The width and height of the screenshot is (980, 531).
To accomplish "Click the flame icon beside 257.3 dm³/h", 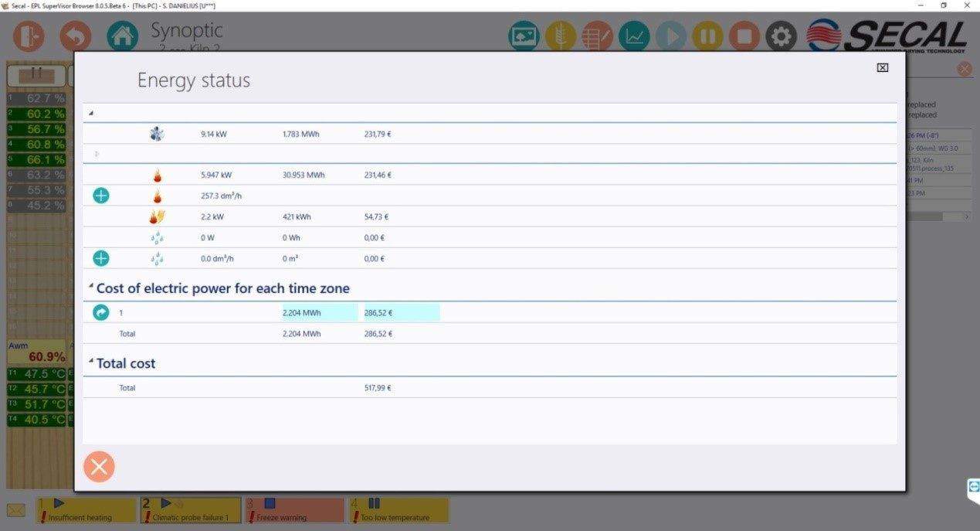I will tap(158, 196).
